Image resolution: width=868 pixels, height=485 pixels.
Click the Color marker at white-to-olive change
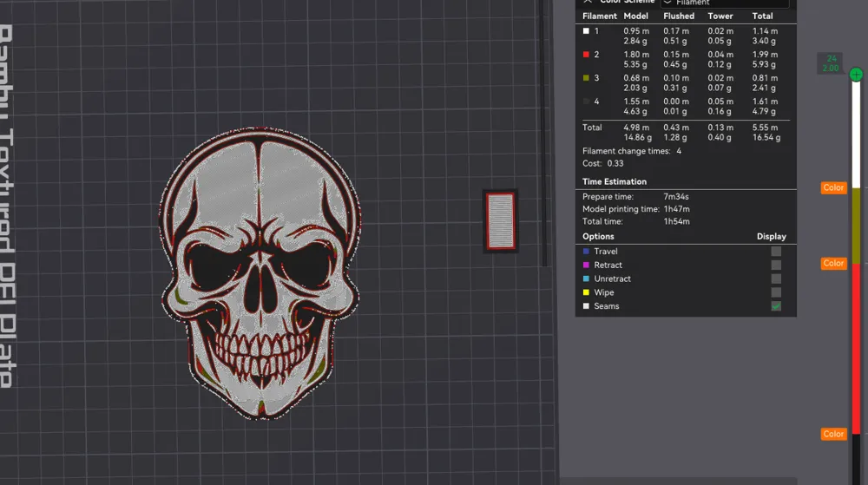point(833,187)
